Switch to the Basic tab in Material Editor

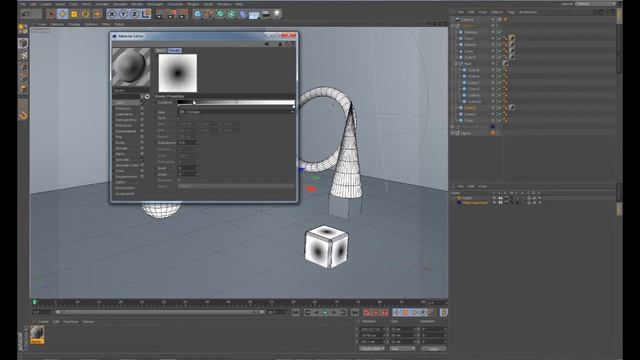161,50
